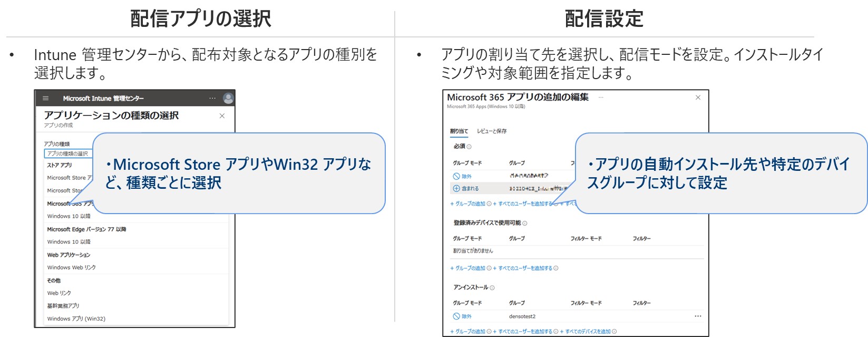The width and height of the screenshot is (868, 337).
Task: Click グループの追加 in the アンインストール section
Action: pyautogui.click(x=467, y=332)
